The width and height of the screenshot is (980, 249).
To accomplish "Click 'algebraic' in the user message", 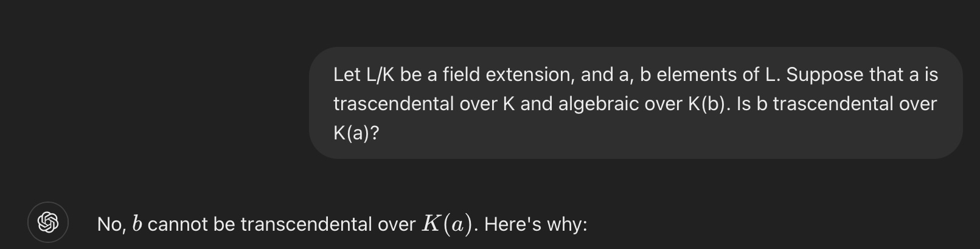I will [599, 103].
